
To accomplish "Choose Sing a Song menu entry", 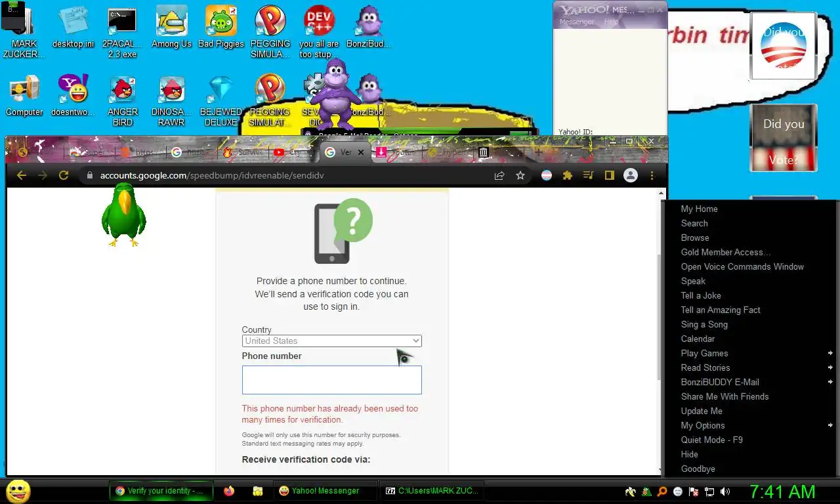I will point(704,324).
